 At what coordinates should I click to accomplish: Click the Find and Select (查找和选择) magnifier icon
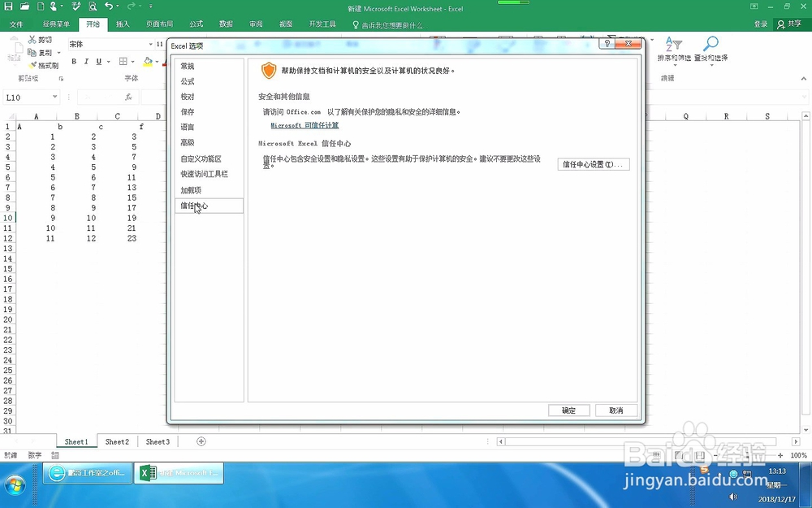pos(710,44)
